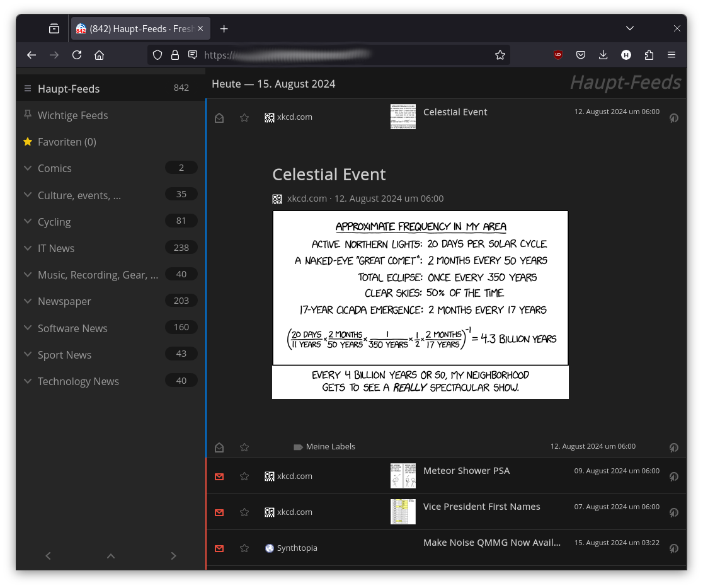Screen dimensions: 703x588
Task: Open the Pocket save icon
Action: [581, 55]
